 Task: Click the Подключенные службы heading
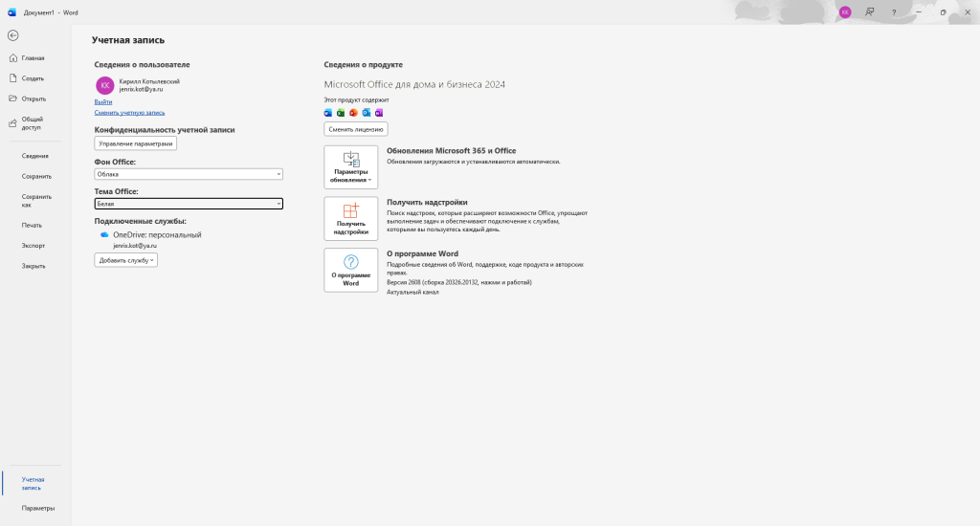(140, 221)
